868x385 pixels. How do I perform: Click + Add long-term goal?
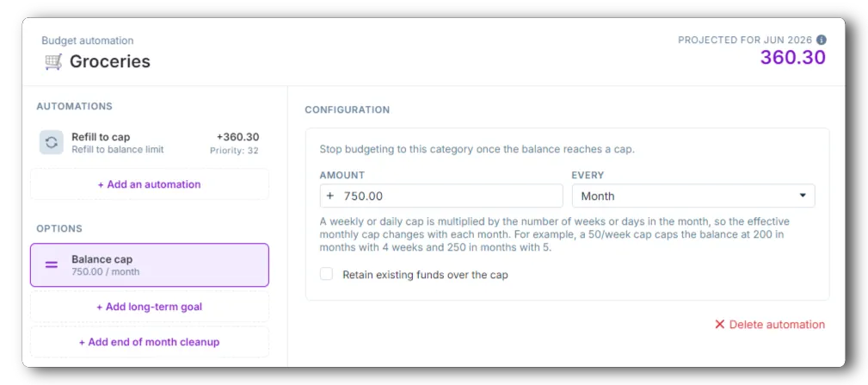click(150, 307)
